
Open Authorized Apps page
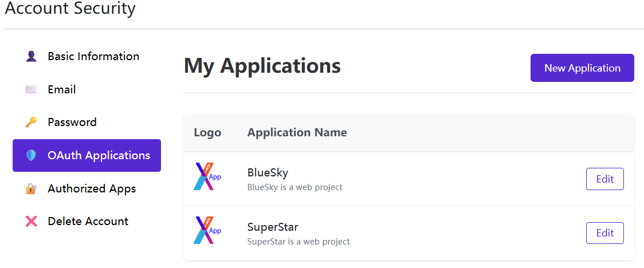pyautogui.click(x=87, y=188)
